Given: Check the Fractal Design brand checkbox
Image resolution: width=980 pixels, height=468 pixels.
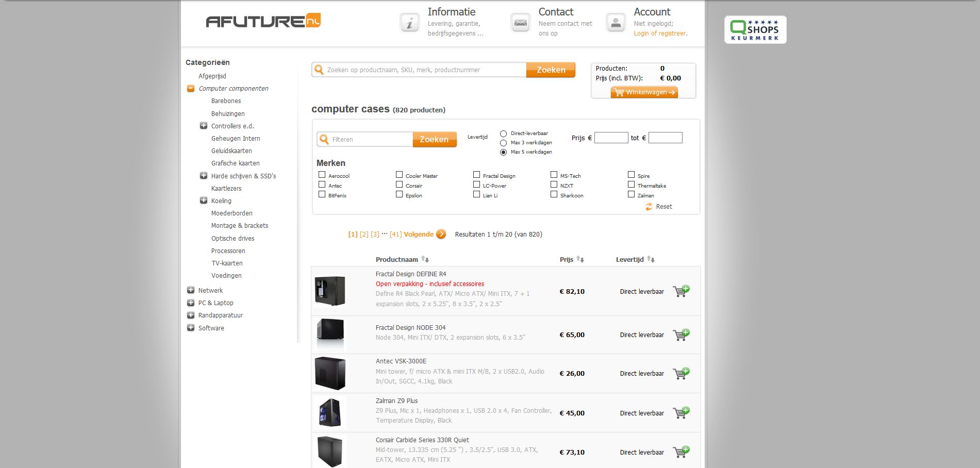Looking at the screenshot, I should (476, 175).
